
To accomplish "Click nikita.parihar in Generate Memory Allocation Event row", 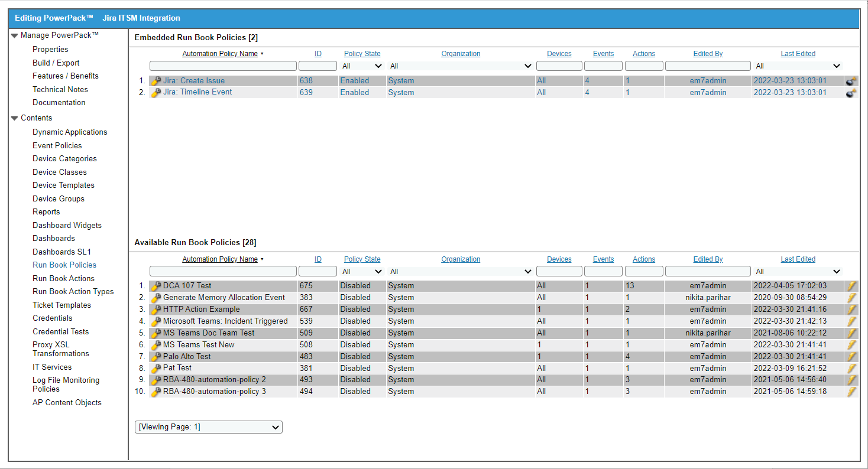I will (x=708, y=298).
